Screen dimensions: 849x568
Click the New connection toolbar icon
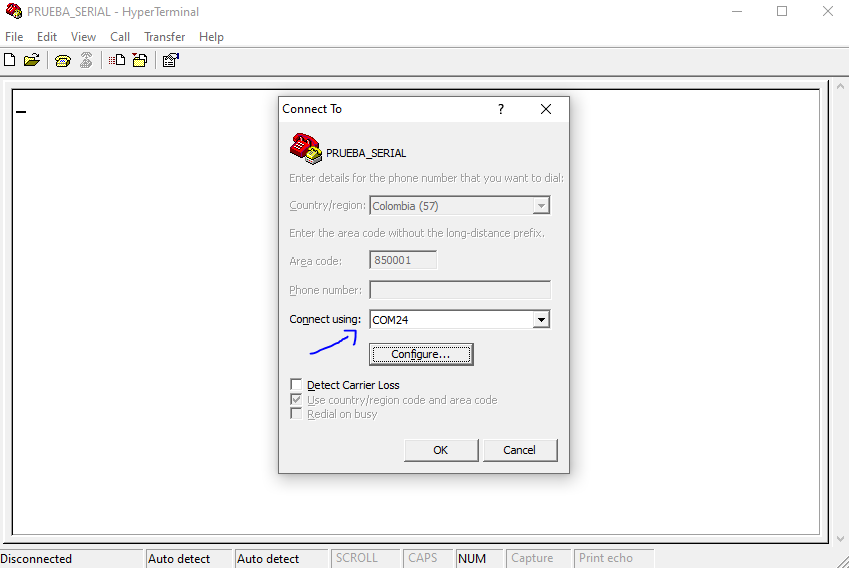pos(10,60)
